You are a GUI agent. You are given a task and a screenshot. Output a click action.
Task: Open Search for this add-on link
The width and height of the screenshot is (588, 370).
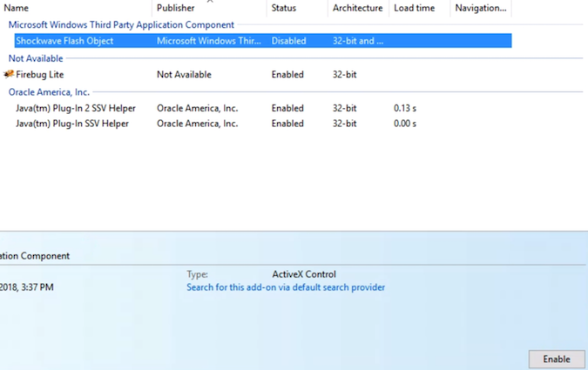[x=286, y=287]
